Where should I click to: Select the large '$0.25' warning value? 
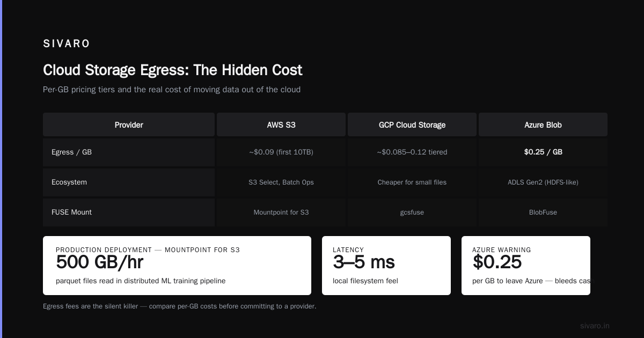click(x=497, y=262)
